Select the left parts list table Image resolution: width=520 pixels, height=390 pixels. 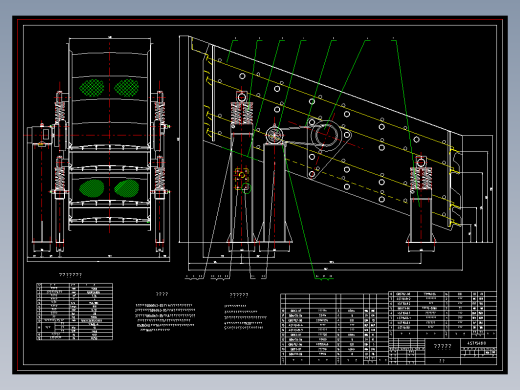[334, 329]
